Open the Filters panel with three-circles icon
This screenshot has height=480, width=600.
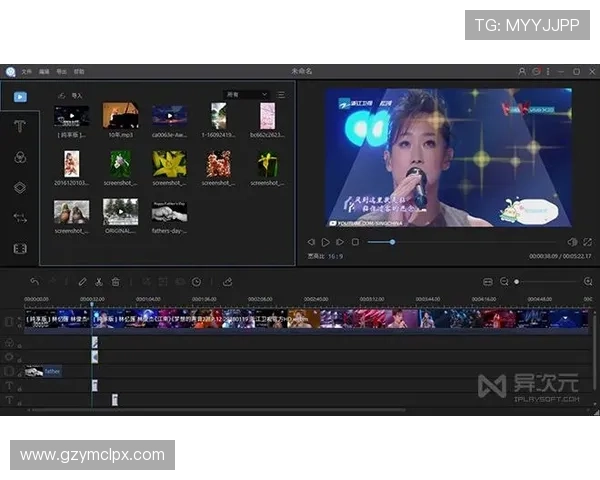[x=20, y=157]
